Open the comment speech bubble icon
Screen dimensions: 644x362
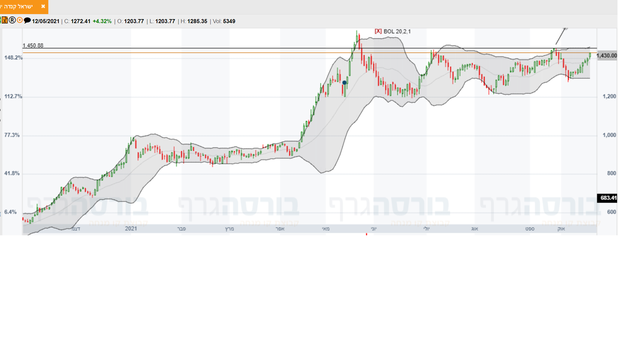28,20
